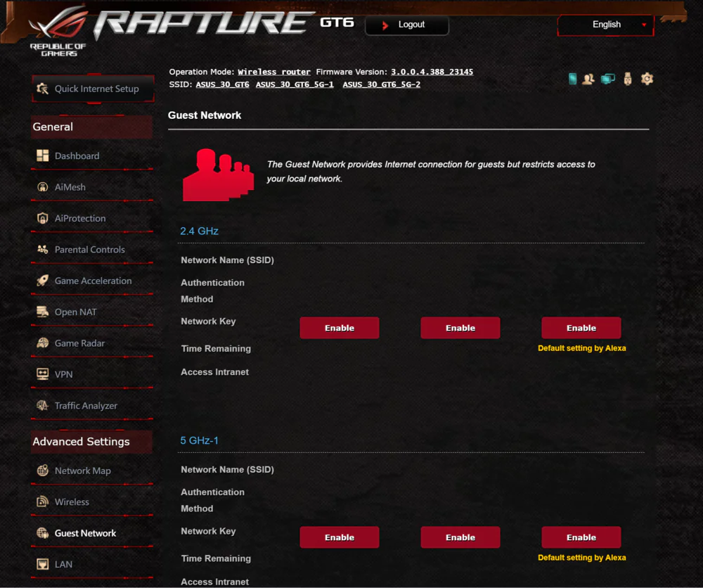Select Guest Network in the sidebar
703x588 pixels.
92,533
